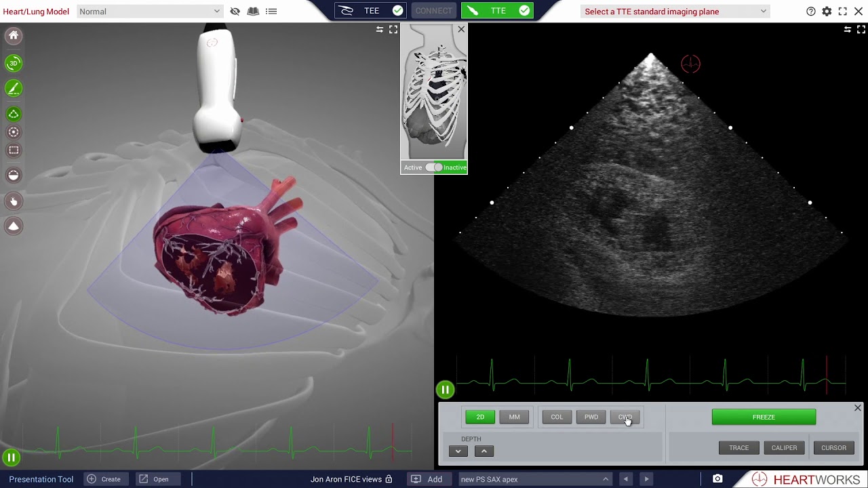This screenshot has width=868, height=488.
Task: Toggle the TTE probe button
Action: pyautogui.click(x=497, y=11)
